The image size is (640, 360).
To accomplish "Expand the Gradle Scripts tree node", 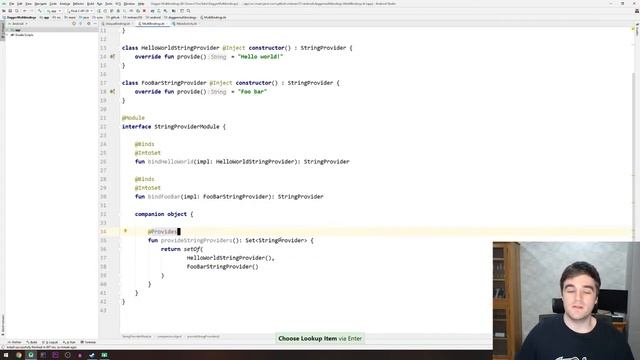I will (7, 35).
